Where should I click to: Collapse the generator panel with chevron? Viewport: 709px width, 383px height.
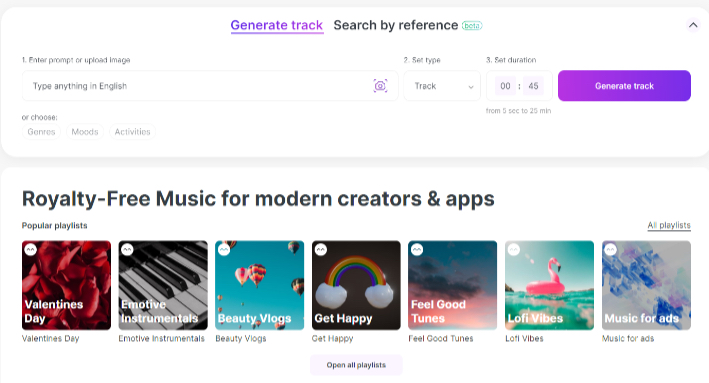(x=693, y=25)
